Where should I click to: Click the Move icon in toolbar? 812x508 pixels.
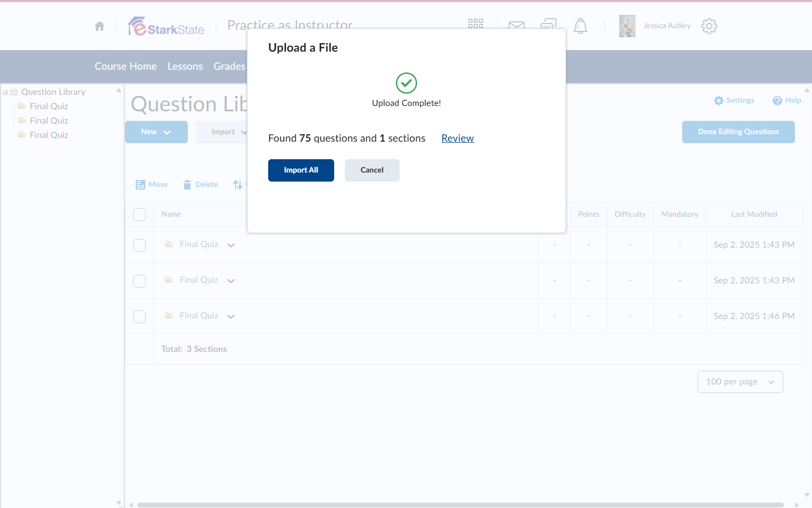(140, 185)
